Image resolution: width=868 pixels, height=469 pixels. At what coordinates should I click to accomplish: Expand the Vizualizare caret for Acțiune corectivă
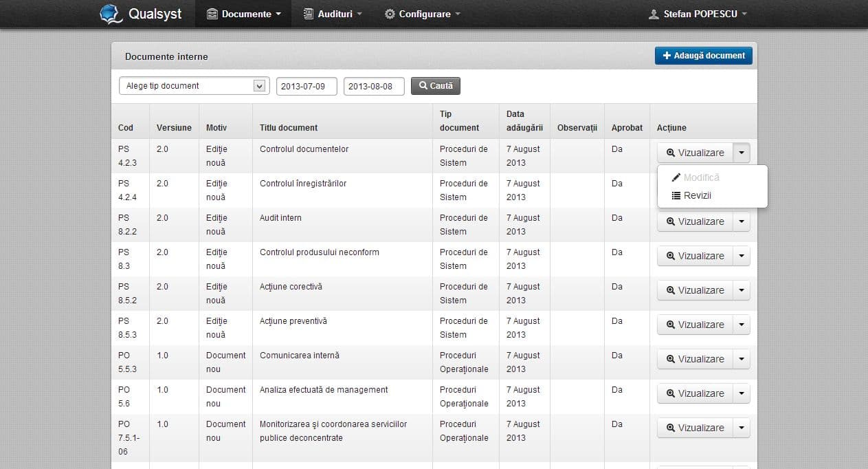pos(742,290)
